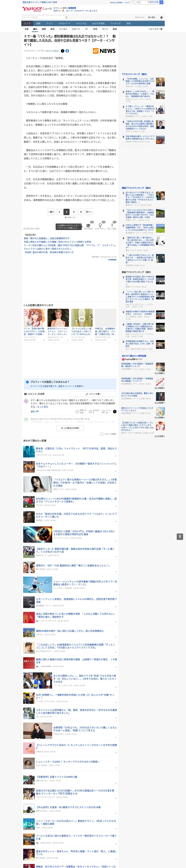
Task: Focus the keyword search input field
Action: click(x=44, y=18)
